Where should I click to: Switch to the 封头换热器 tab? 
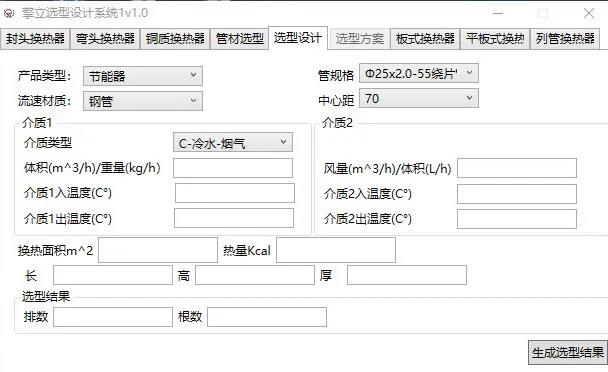click(x=35, y=39)
